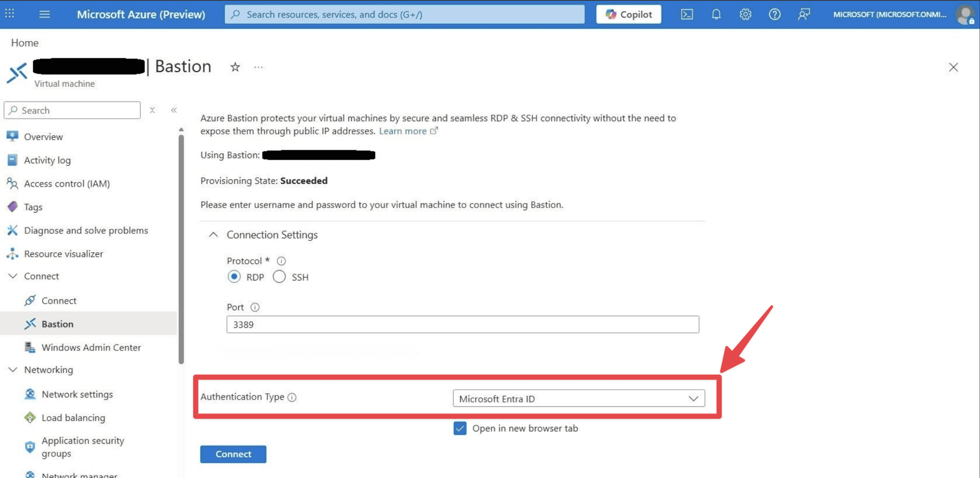Favorite this Bastion page with star

coord(235,67)
